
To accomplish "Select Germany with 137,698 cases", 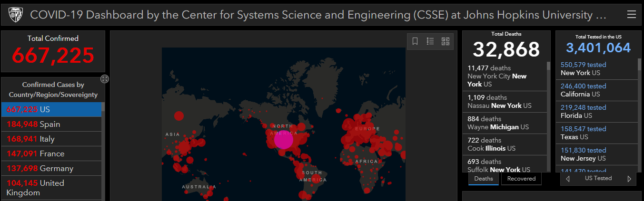I will (x=51, y=168).
